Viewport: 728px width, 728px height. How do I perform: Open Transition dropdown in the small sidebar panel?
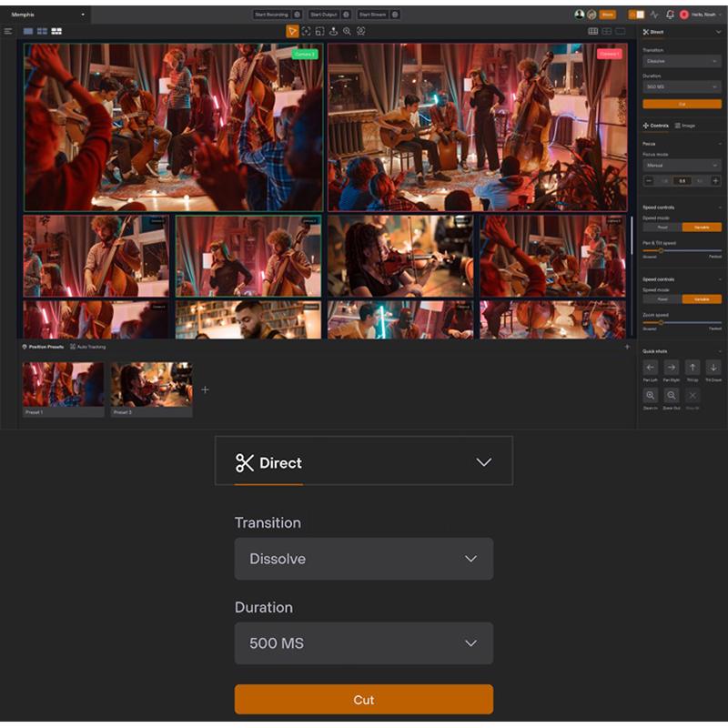682,61
